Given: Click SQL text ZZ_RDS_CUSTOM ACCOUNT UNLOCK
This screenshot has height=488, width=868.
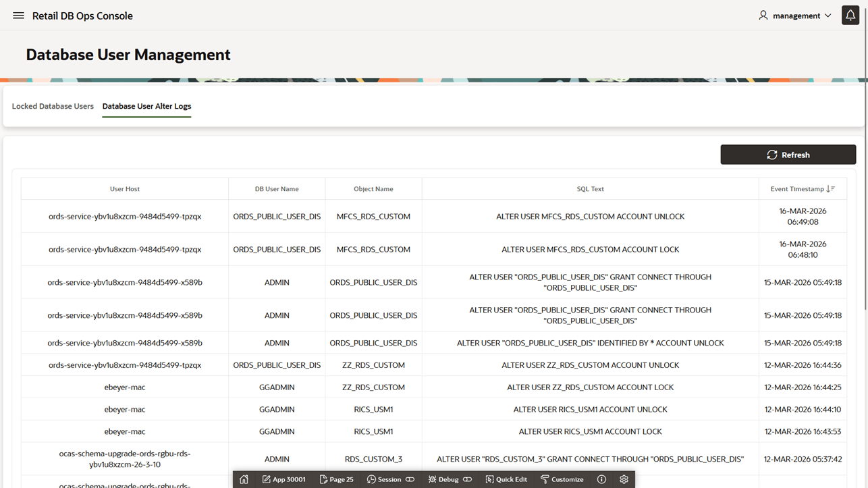Looking at the screenshot, I should pos(590,365).
